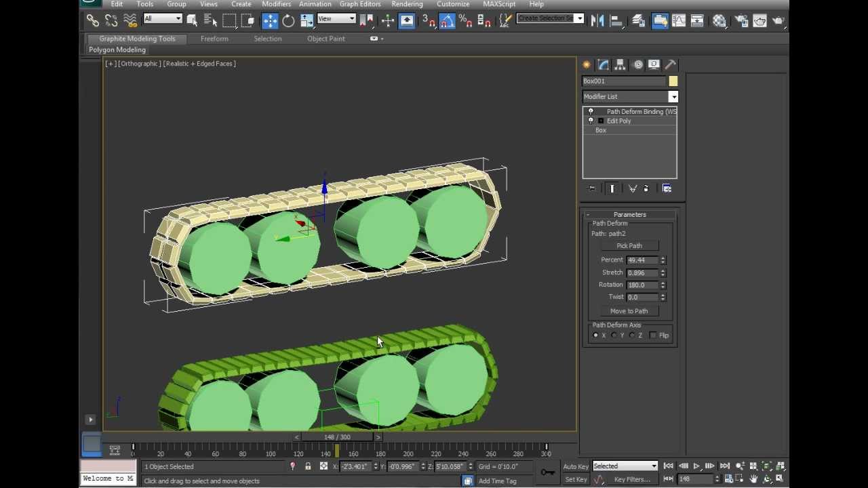Expand the View reference coordinate dropdown
Viewport: 868px width, 488px height.
pos(336,19)
